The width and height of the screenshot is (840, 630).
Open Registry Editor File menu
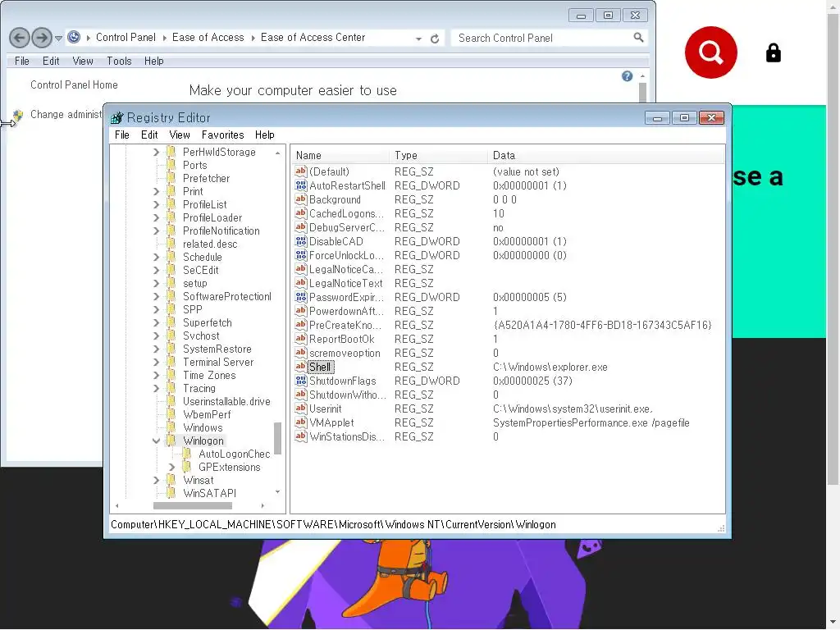(122, 135)
